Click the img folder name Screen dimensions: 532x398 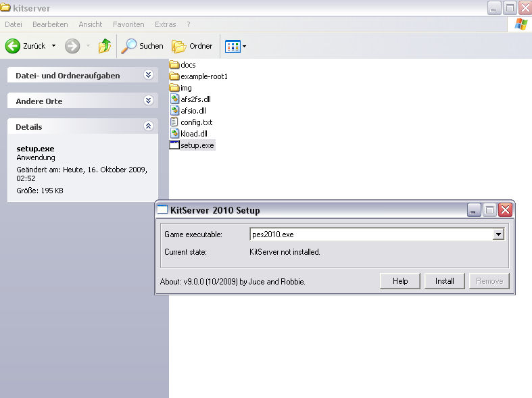click(x=186, y=88)
